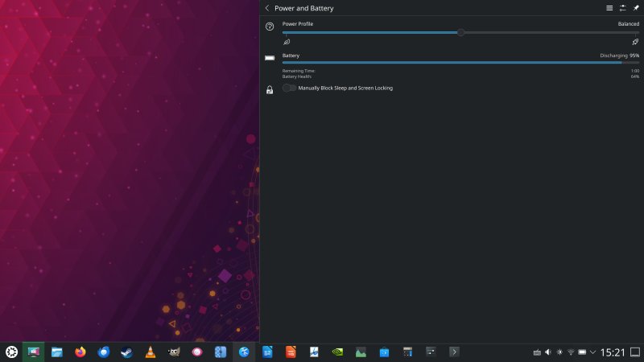644x362 pixels.
Task: Go back from Power and Battery panel
Action: pos(267,8)
